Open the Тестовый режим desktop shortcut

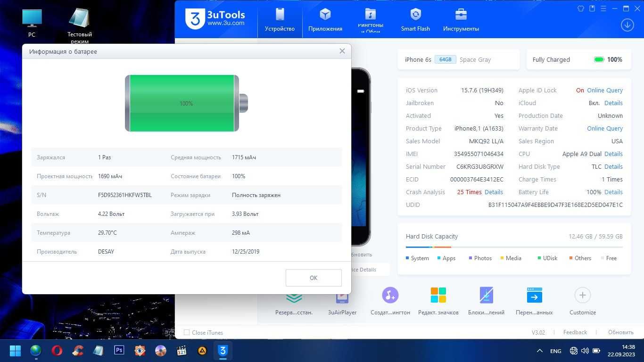click(x=79, y=26)
